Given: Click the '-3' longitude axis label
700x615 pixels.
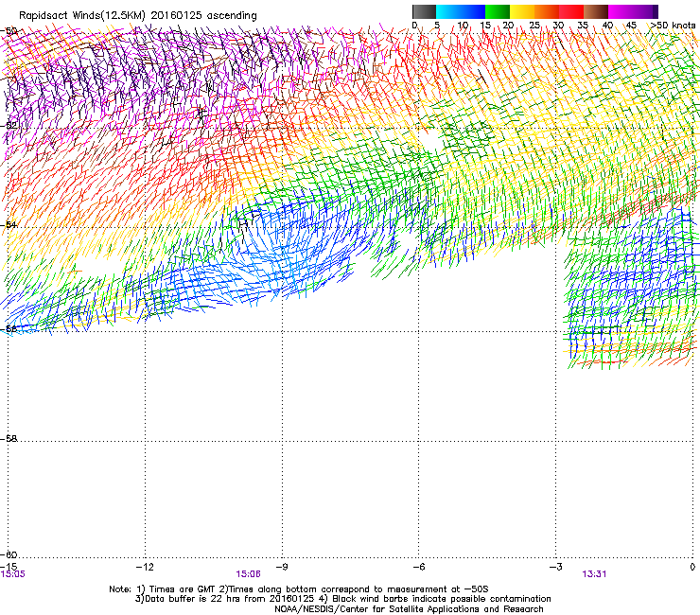Looking at the screenshot, I should coord(556,567).
